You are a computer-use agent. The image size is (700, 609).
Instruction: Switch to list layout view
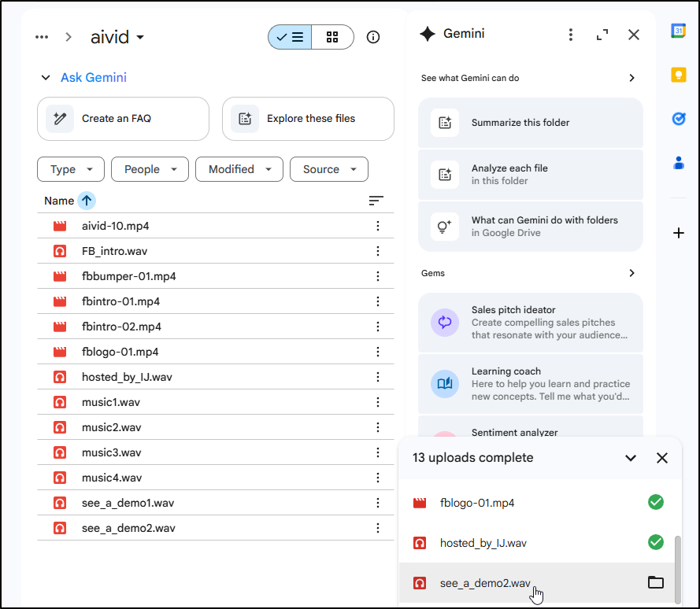click(290, 37)
